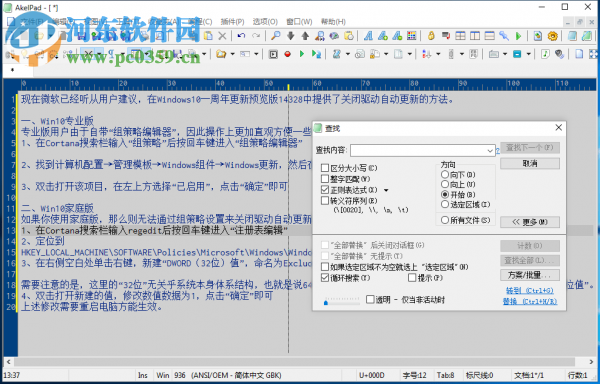This screenshot has width=600, height=384.
Task: Click the Find previous up-arrow icon
Action: (305, 36)
